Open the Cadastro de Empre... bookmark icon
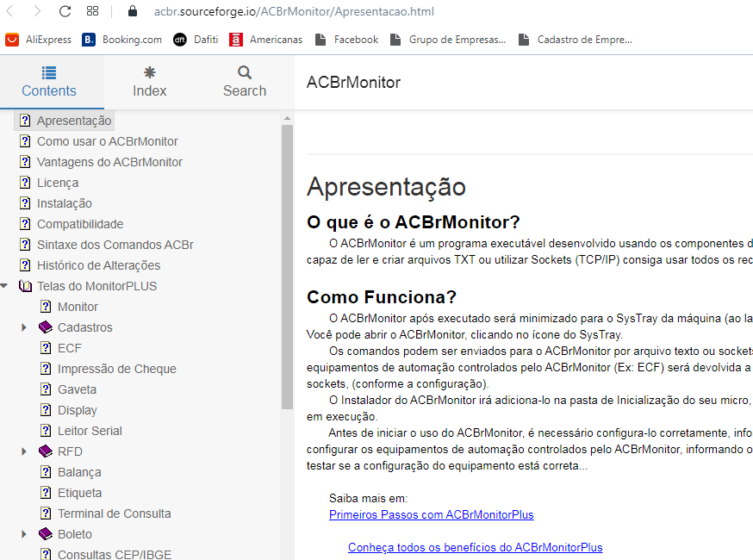 coord(524,40)
